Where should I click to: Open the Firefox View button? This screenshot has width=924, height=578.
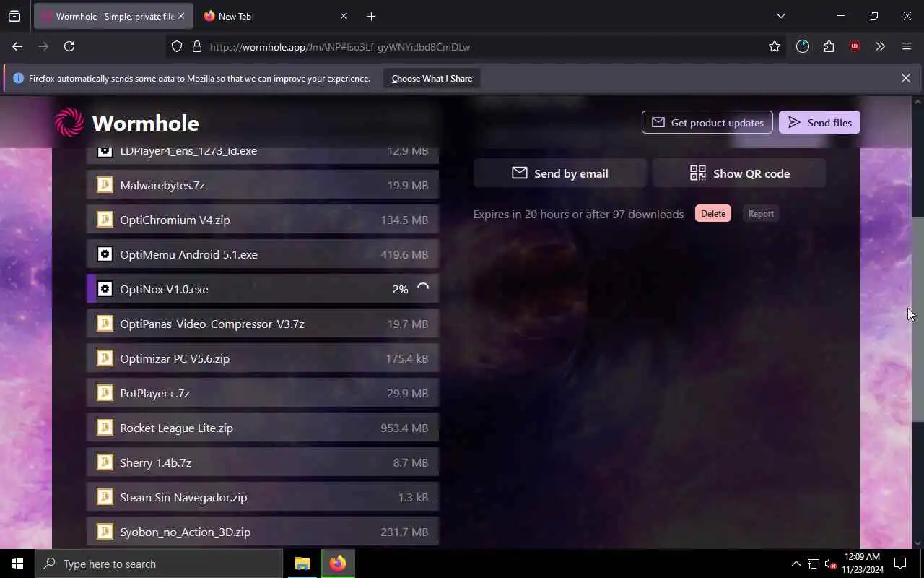14,16
